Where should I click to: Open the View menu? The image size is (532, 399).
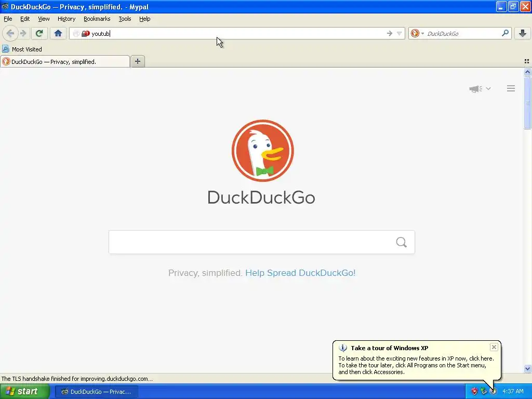[44, 19]
